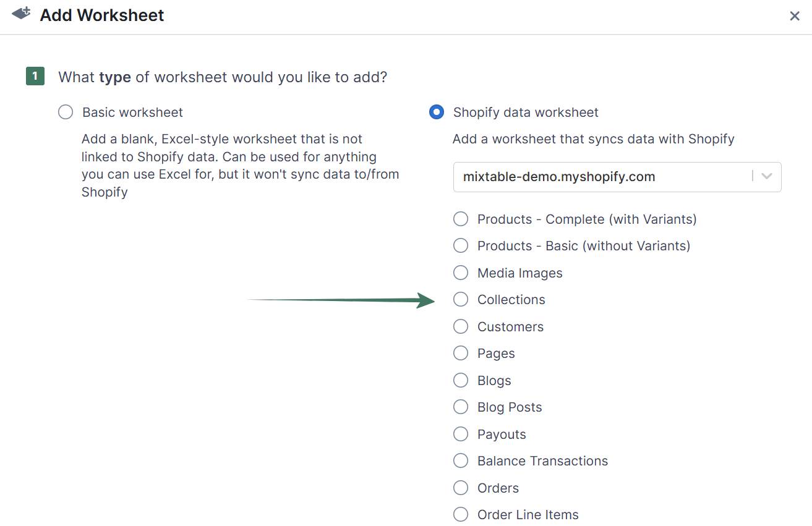Click the dropdown chevron on the store selector
Image resolution: width=812 pixels, height=526 pixels.
(767, 177)
